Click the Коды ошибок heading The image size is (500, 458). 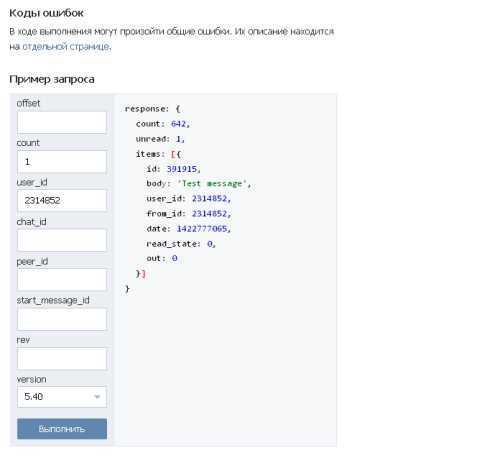coord(46,13)
